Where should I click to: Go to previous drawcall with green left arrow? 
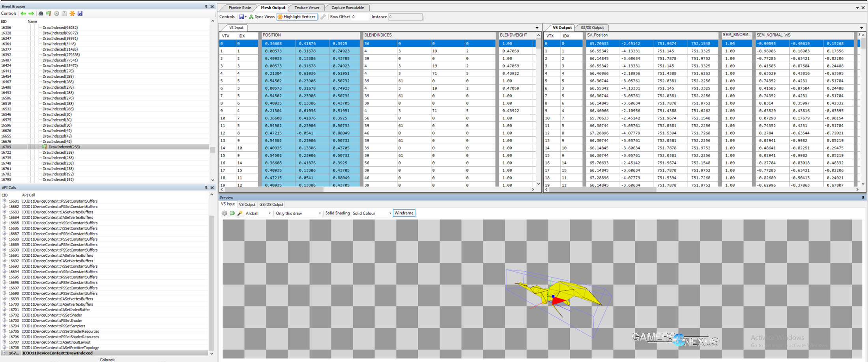[24, 13]
